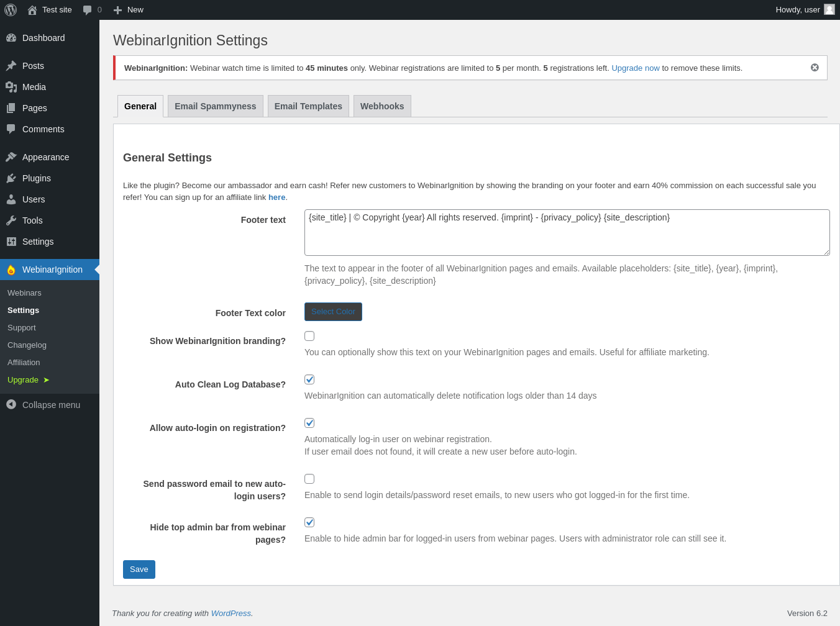
Task: Open the New content dropdown
Action: (x=129, y=10)
